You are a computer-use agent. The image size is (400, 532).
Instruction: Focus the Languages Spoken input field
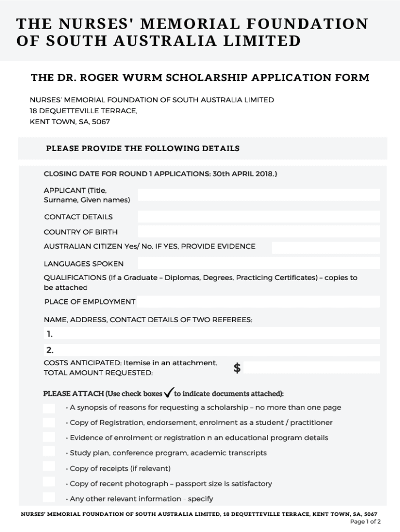[x=259, y=263]
